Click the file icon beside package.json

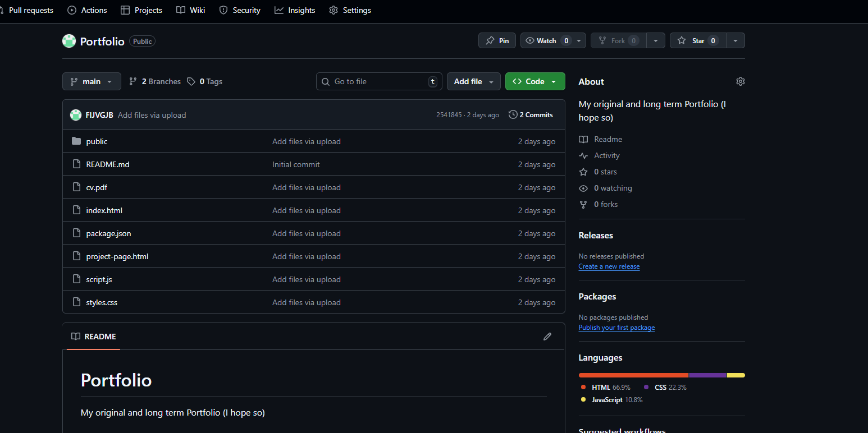pyautogui.click(x=76, y=233)
